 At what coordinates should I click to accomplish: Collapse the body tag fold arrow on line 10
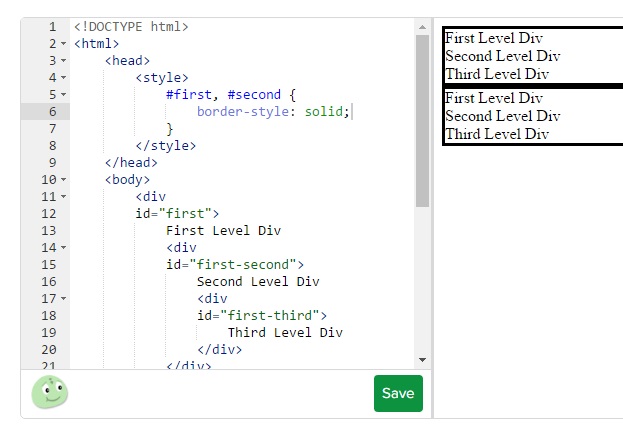(x=64, y=180)
